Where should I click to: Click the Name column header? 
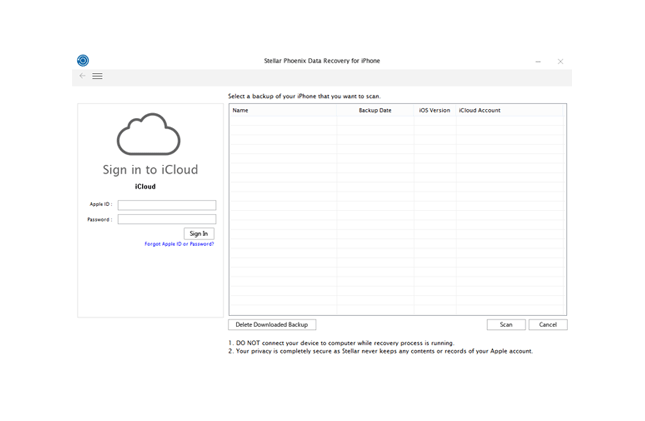tap(283, 110)
